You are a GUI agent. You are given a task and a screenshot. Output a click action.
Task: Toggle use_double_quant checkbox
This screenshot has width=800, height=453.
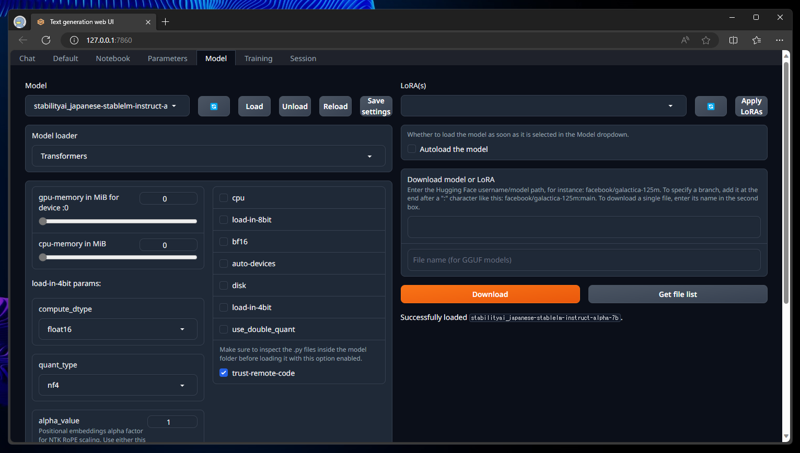pyautogui.click(x=223, y=329)
